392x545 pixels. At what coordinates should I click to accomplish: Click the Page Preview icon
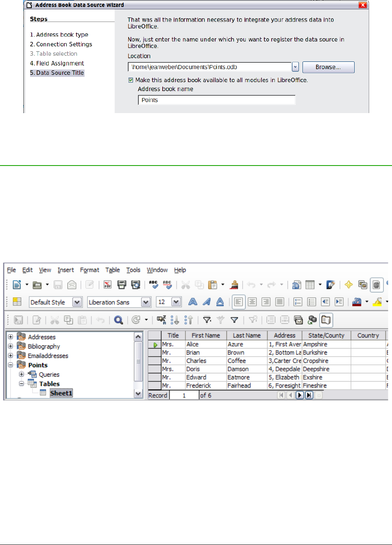pyautogui.click(x=135, y=285)
